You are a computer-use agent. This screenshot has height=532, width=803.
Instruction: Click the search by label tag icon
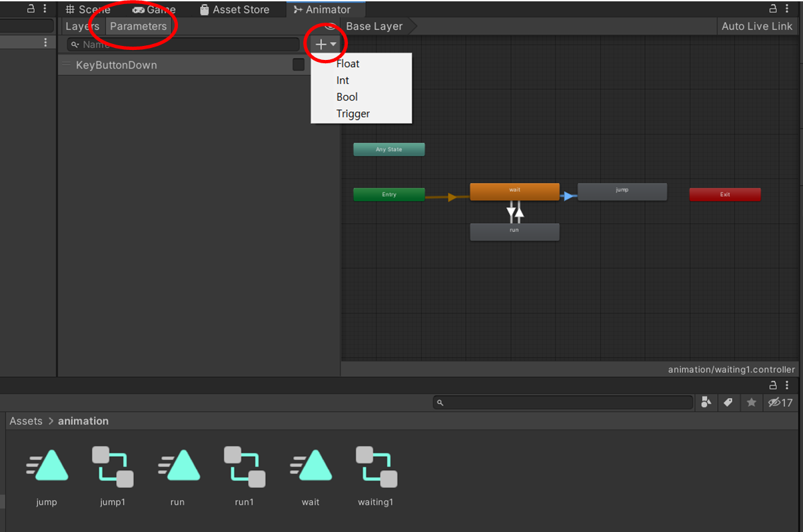pos(728,402)
